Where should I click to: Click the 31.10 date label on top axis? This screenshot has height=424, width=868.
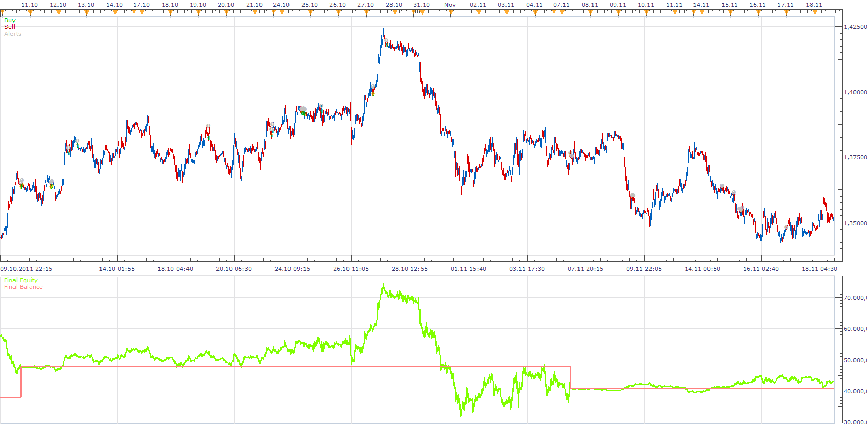[422, 5]
